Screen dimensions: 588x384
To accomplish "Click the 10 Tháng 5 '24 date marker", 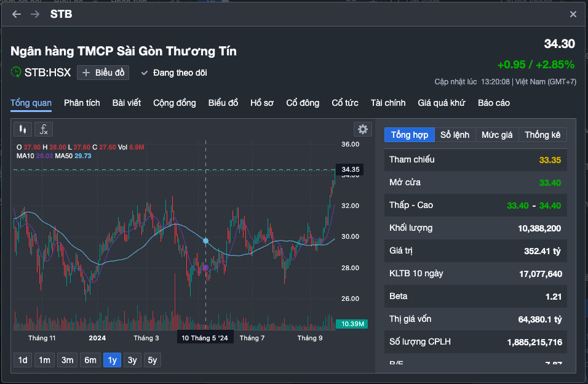I will coord(205,338).
